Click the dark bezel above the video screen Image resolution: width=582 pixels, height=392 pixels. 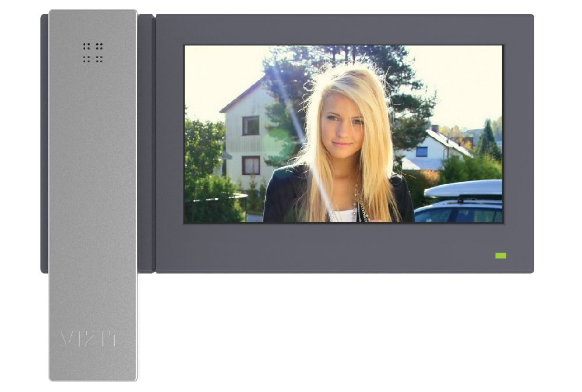click(344, 29)
